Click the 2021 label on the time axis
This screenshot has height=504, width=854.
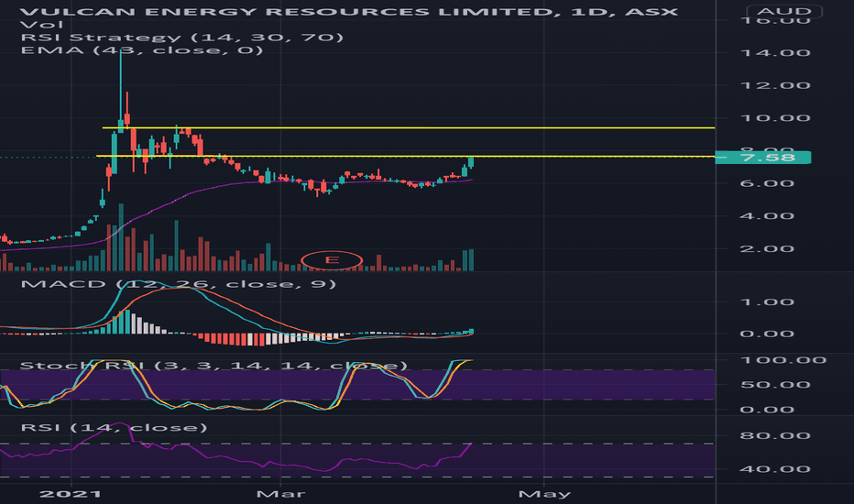[x=71, y=494]
